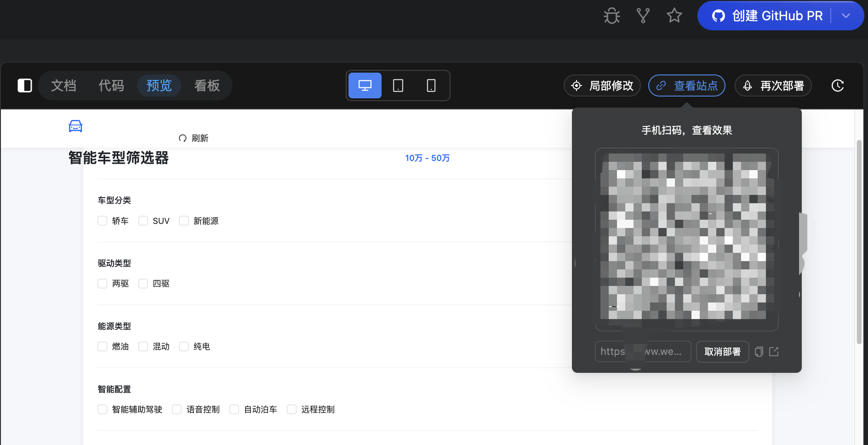Copy the site link icon

pyautogui.click(x=759, y=352)
